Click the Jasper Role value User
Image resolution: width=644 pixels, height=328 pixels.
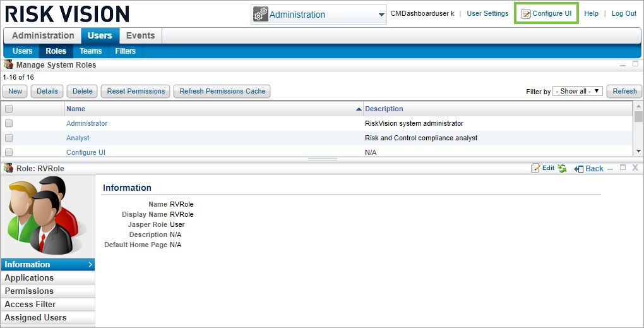(x=177, y=224)
